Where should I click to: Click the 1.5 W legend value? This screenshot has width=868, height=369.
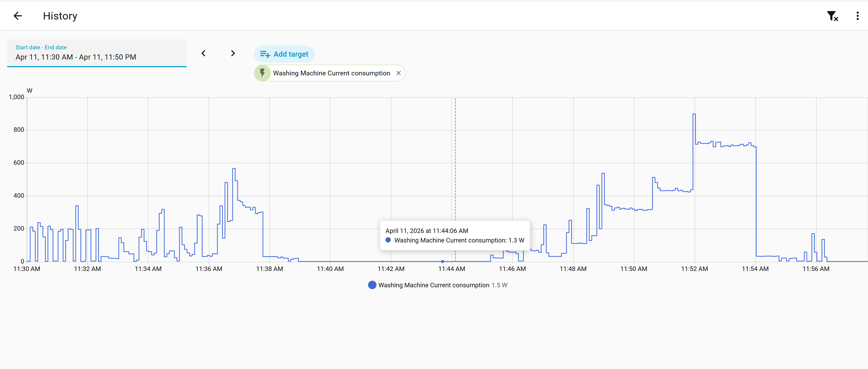coord(499,285)
